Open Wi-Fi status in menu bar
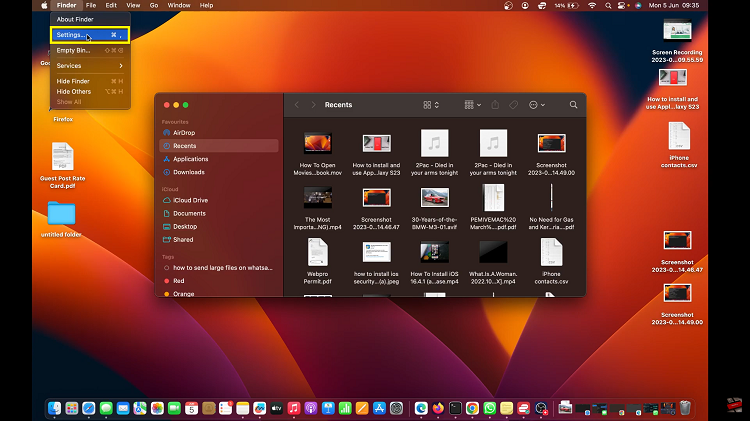 click(x=592, y=5)
